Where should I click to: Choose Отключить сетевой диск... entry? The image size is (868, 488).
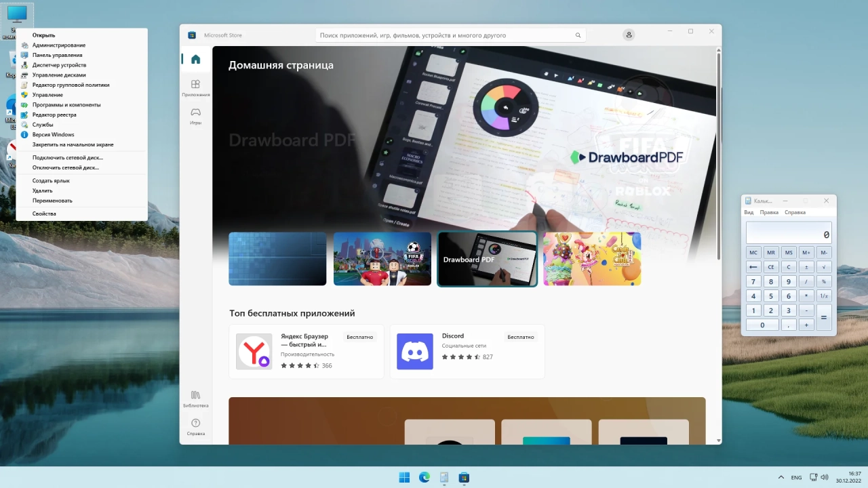[81, 167]
